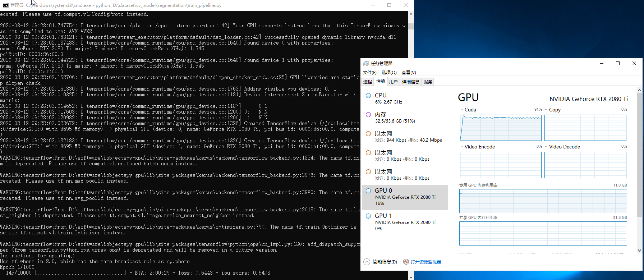Switch to the 详细信息 tab

[x=411, y=82]
